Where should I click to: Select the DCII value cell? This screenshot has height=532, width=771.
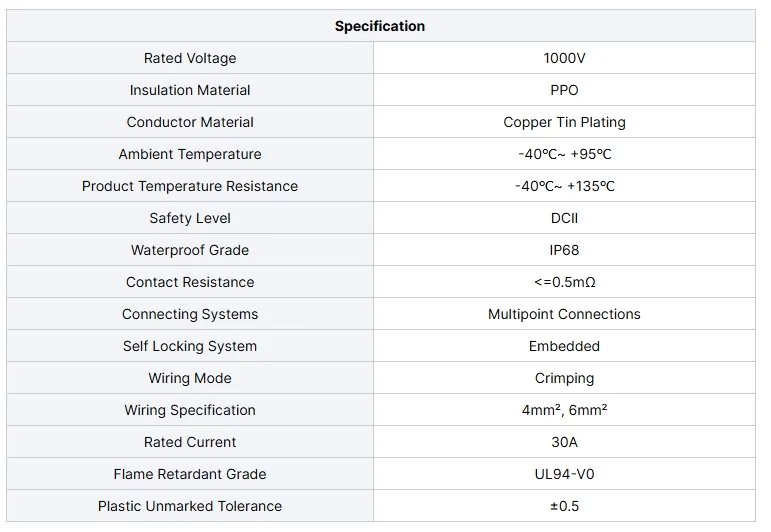(x=564, y=218)
